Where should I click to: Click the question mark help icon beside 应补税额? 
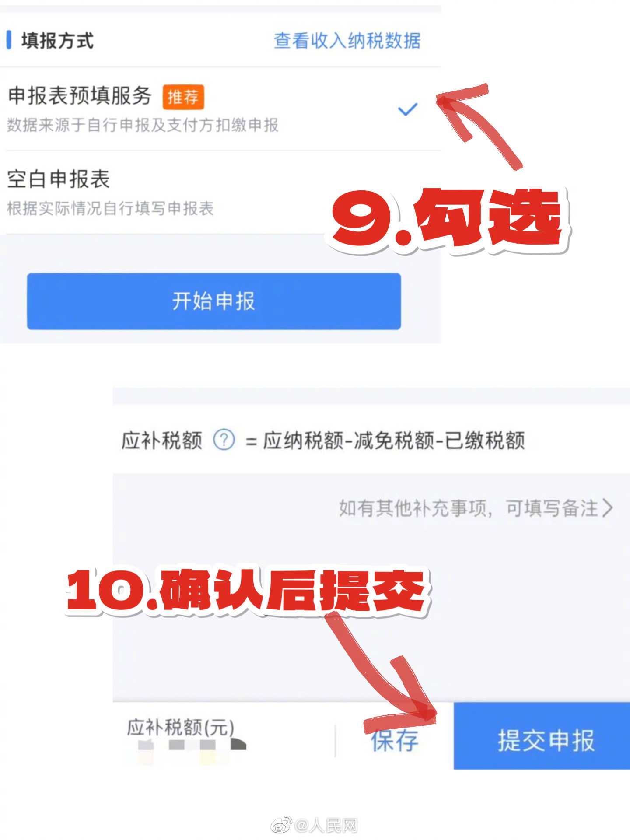click(x=224, y=440)
